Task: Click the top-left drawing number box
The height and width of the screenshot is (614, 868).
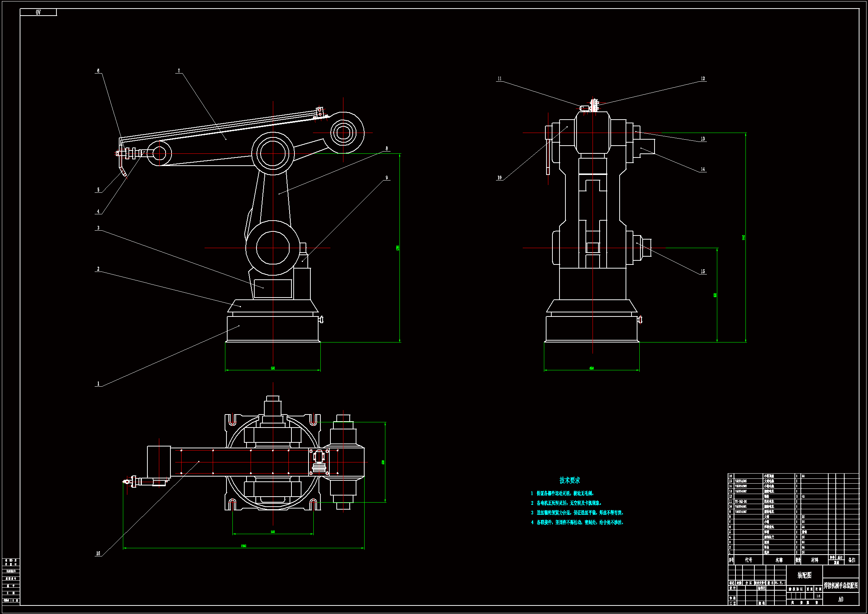Action: (38, 13)
